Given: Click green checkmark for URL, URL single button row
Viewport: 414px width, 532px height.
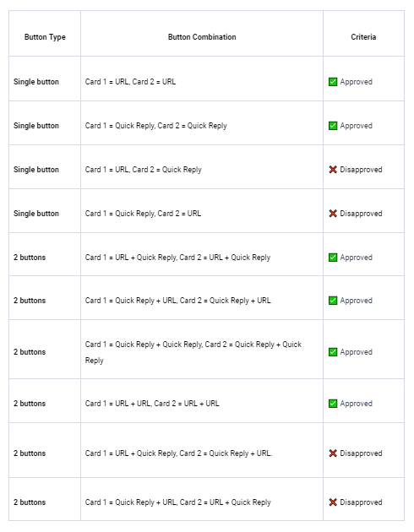Looking at the screenshot, I should 333,82.
